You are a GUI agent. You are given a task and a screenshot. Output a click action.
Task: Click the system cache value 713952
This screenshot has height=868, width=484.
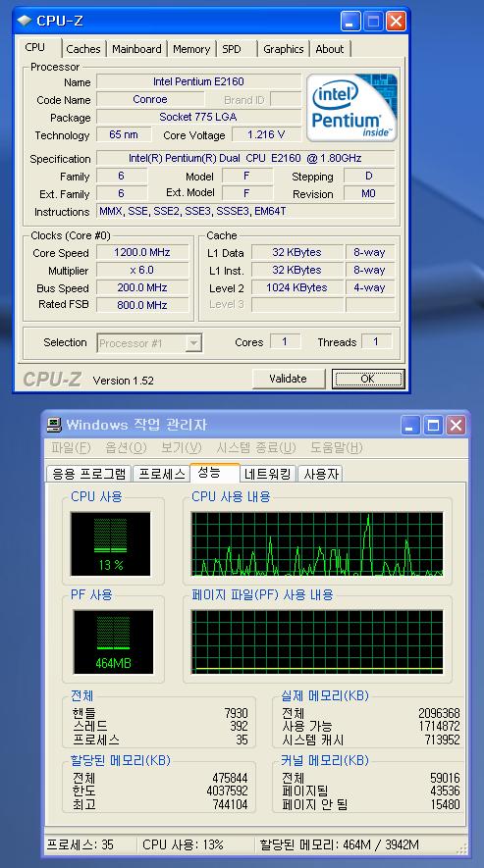(442, 740)
